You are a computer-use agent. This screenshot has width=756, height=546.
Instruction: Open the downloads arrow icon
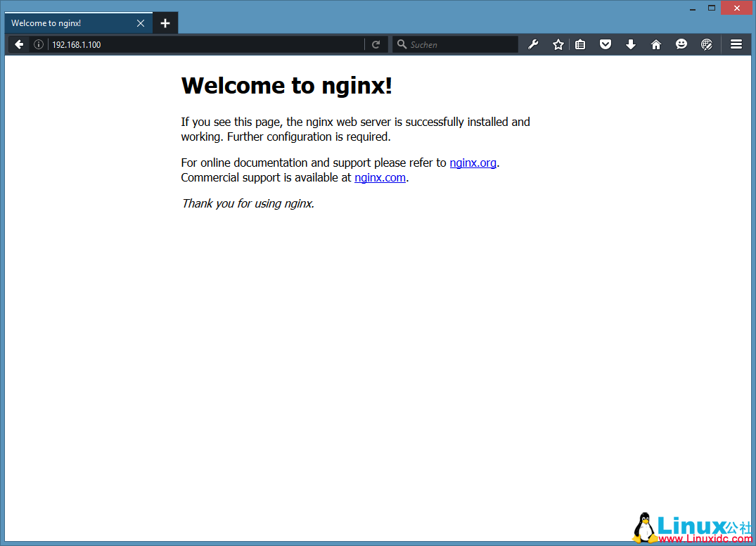coord(631,44)
